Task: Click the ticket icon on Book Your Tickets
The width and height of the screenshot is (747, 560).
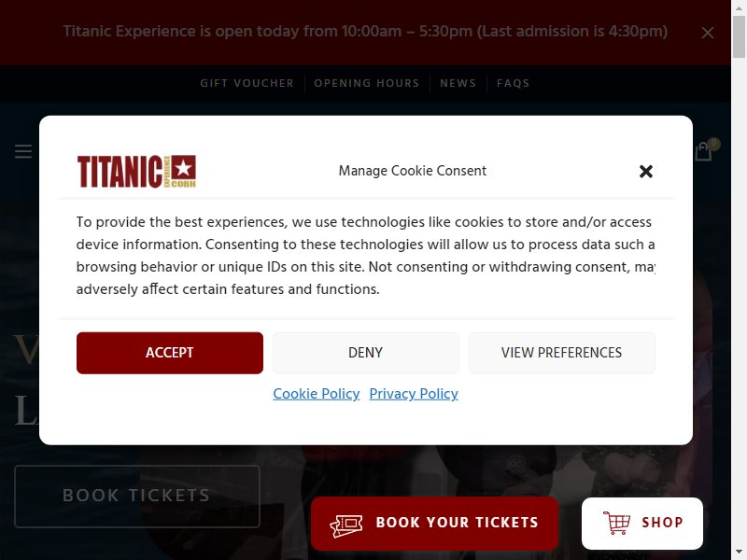Action: (x=345, y=525)
